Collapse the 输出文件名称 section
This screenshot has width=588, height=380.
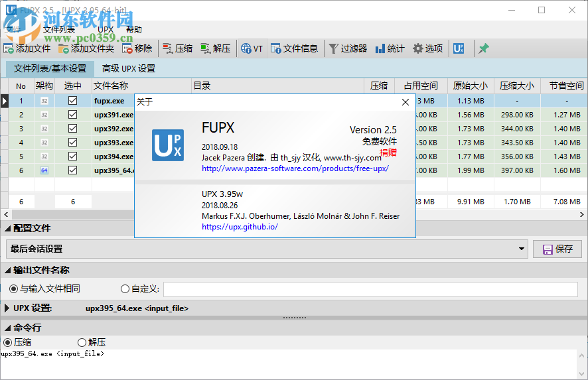point(7,270)
